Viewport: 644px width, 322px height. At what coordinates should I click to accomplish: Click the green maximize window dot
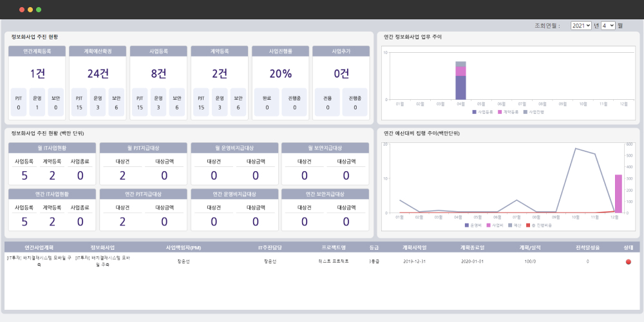39,10
